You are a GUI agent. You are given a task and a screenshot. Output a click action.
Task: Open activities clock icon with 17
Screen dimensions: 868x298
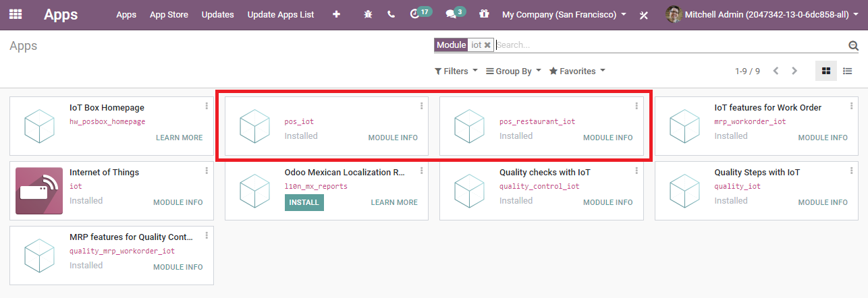[x=421, y=13]
